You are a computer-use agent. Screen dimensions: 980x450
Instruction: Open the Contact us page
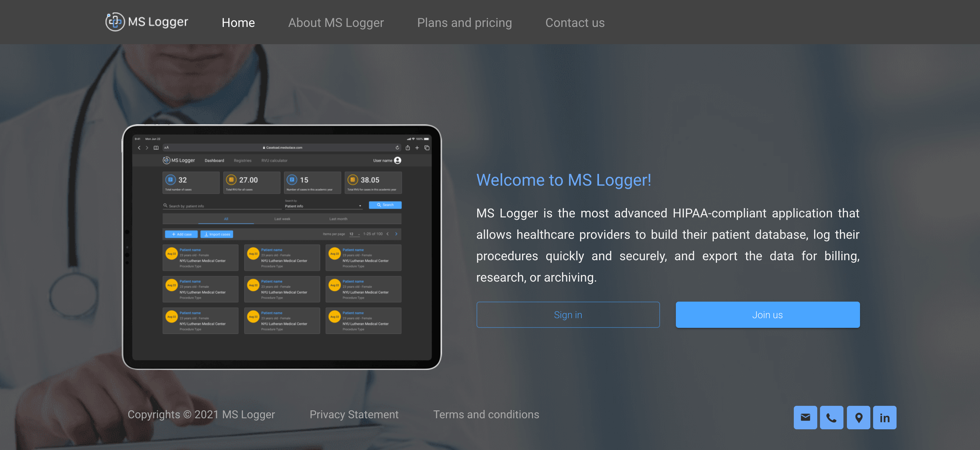[574, 22]
